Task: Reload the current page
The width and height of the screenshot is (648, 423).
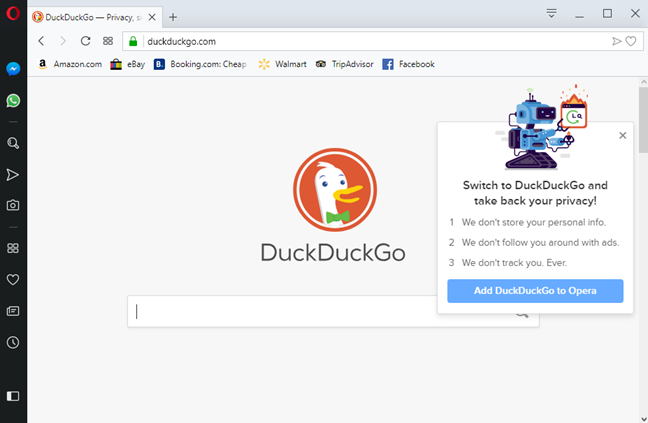Action: (x=86, y=41)
